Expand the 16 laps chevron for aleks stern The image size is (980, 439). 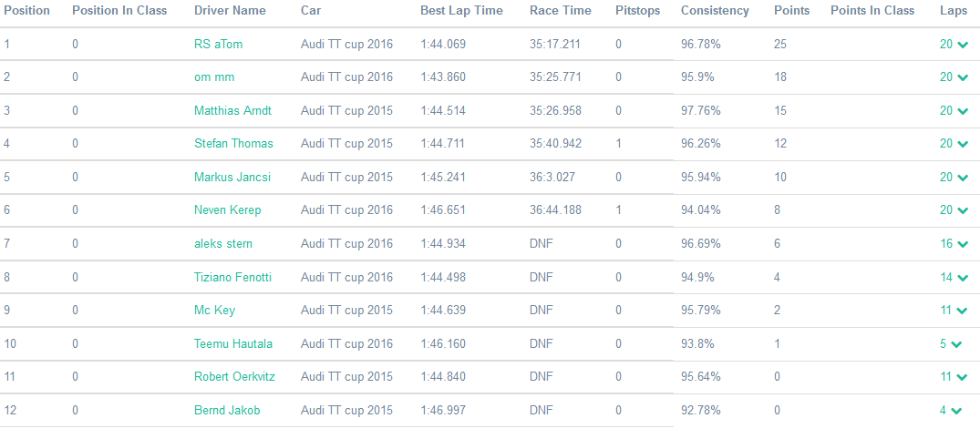[963, 244]
